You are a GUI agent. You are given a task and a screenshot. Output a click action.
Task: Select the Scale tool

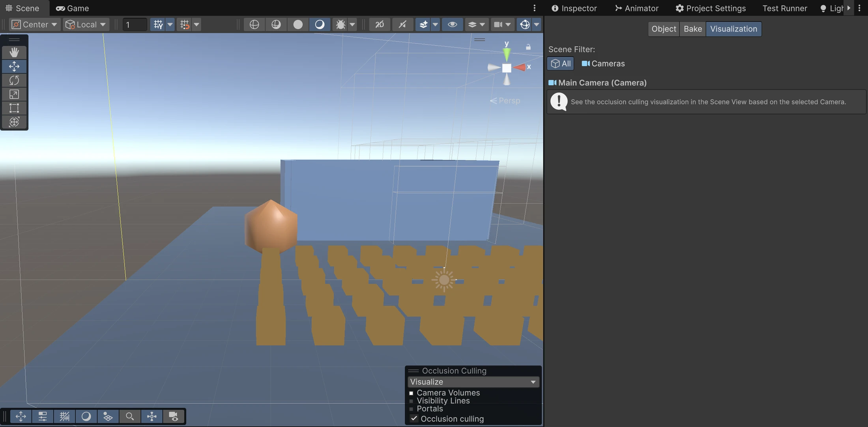tap(14, 94)
